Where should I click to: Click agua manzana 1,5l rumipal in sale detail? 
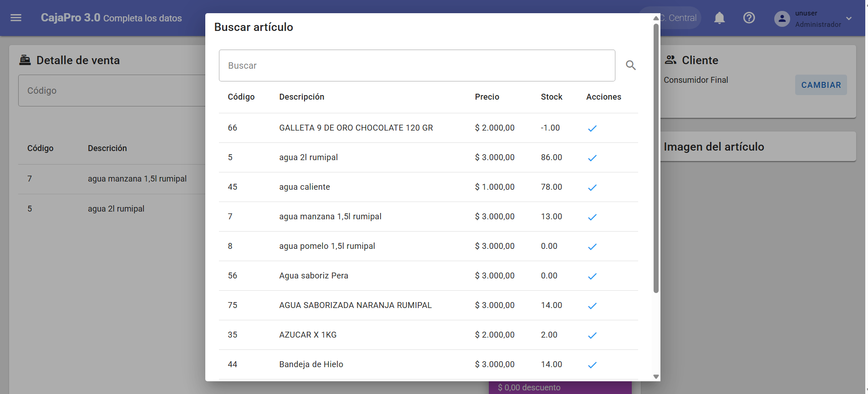tap(137, 179)
